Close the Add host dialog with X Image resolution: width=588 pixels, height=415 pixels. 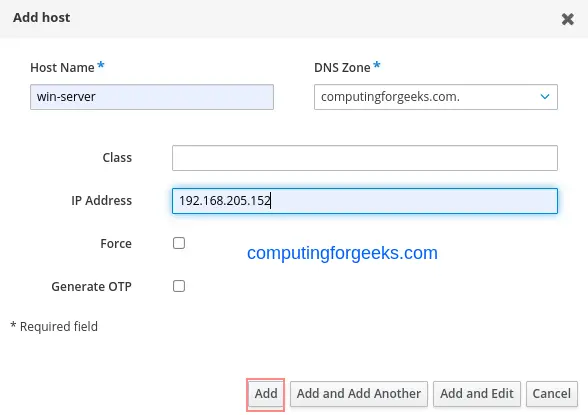click(567, 19)
